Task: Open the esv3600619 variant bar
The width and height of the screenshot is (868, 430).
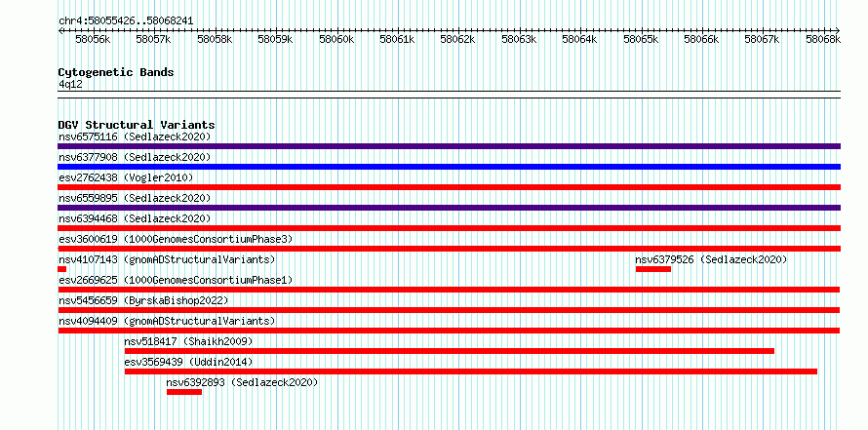Action: coord(449,249)
